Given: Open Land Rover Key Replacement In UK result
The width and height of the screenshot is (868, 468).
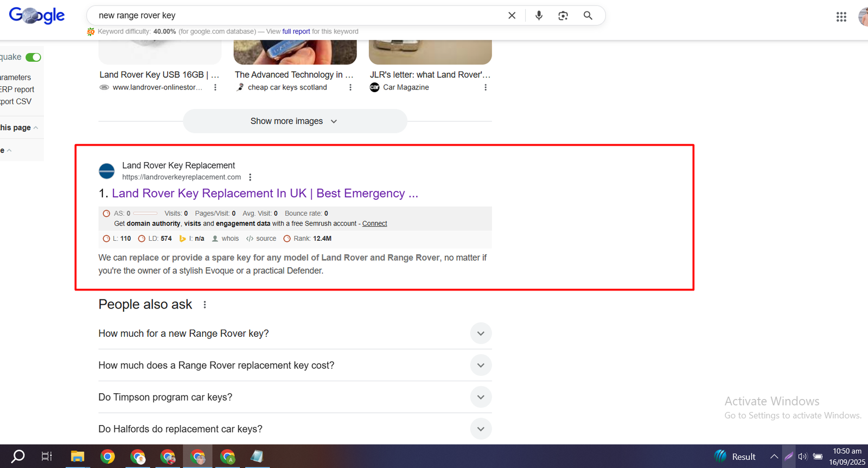Looking at the screenshot, I should point(265,194).
